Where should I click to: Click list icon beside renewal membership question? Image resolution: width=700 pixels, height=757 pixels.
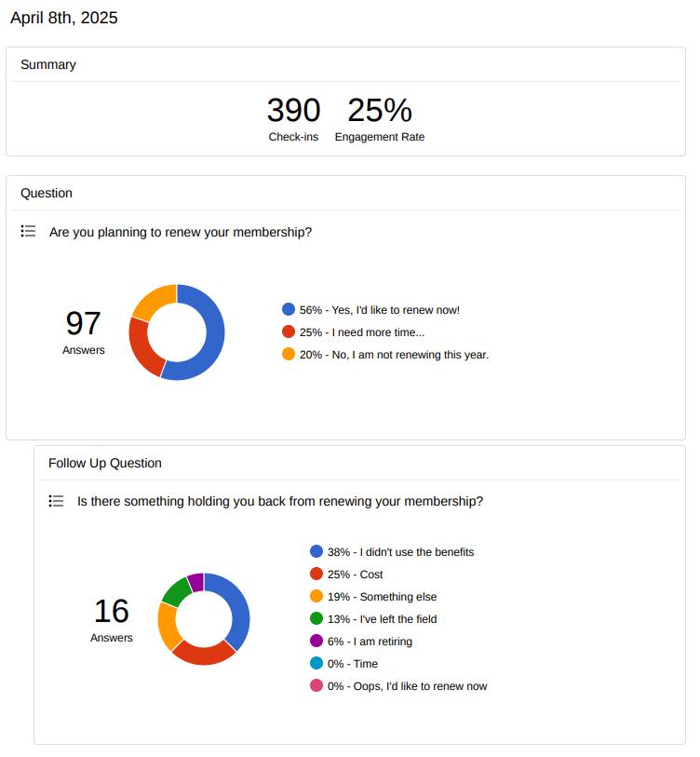(28, 231)
